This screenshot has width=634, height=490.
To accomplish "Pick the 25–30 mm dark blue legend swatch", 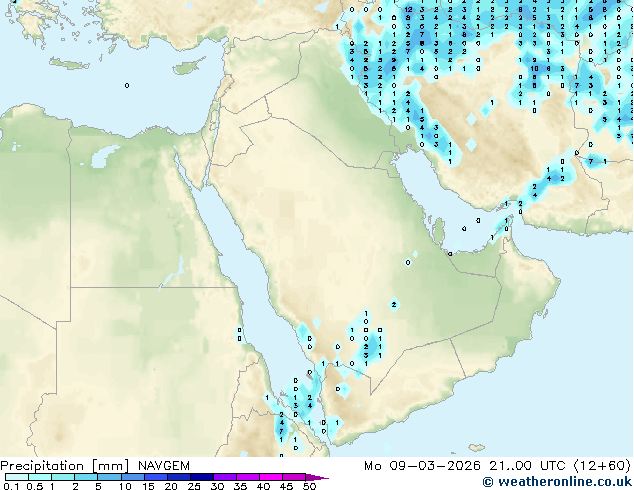I will [201, 477].
